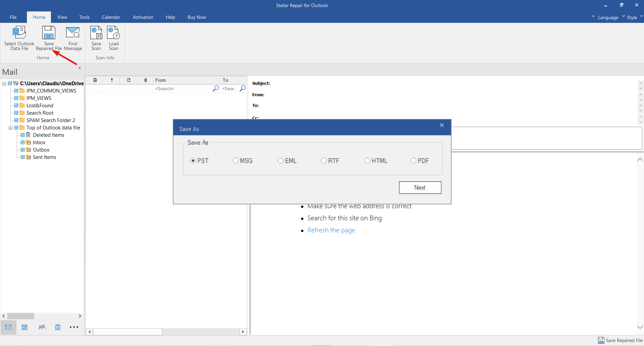This screenshot has width=644, height=346.
Task: Uncheck Outbox folder checkbox
Action: point(22,150)
